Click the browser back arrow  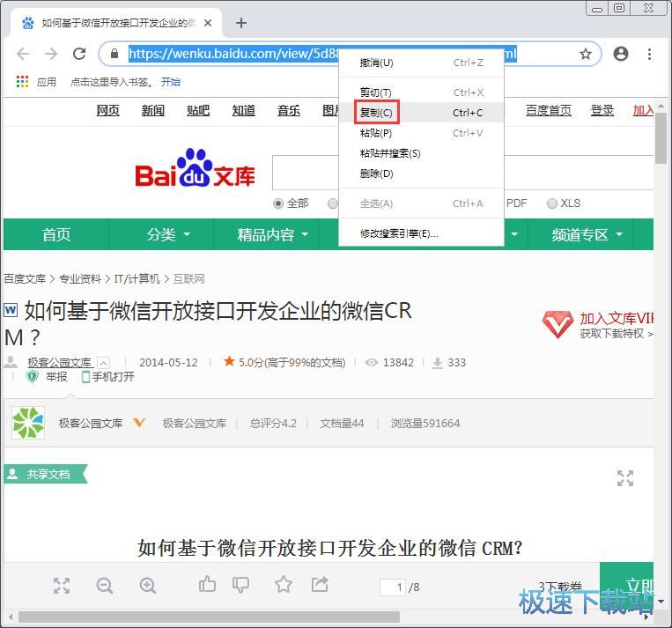click(x=23, y=54)
